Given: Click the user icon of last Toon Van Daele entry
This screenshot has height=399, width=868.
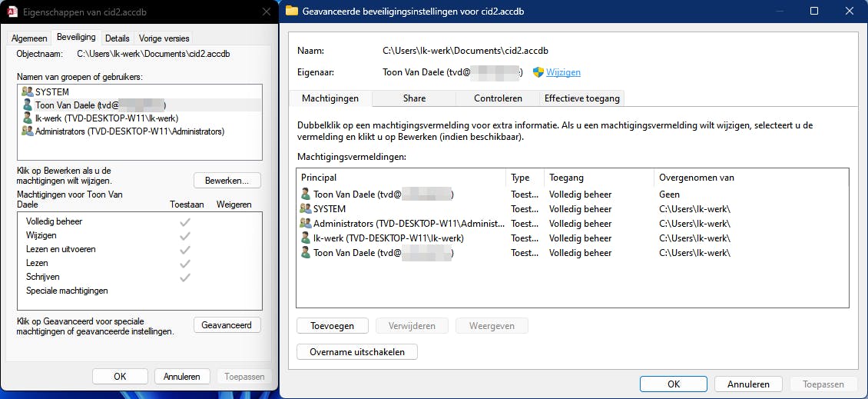Looking at the screenshot, I should coord(306,253).
